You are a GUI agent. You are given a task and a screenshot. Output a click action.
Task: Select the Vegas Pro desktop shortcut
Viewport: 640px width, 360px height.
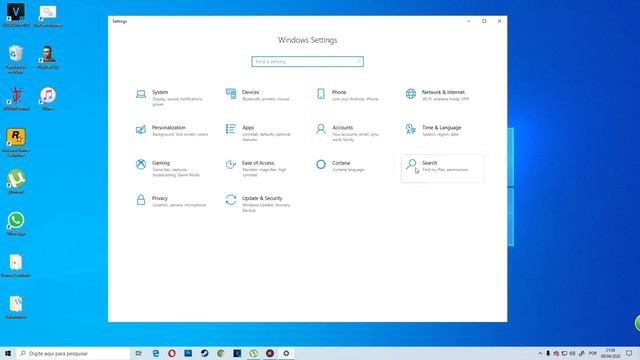[x=16, y=15]
